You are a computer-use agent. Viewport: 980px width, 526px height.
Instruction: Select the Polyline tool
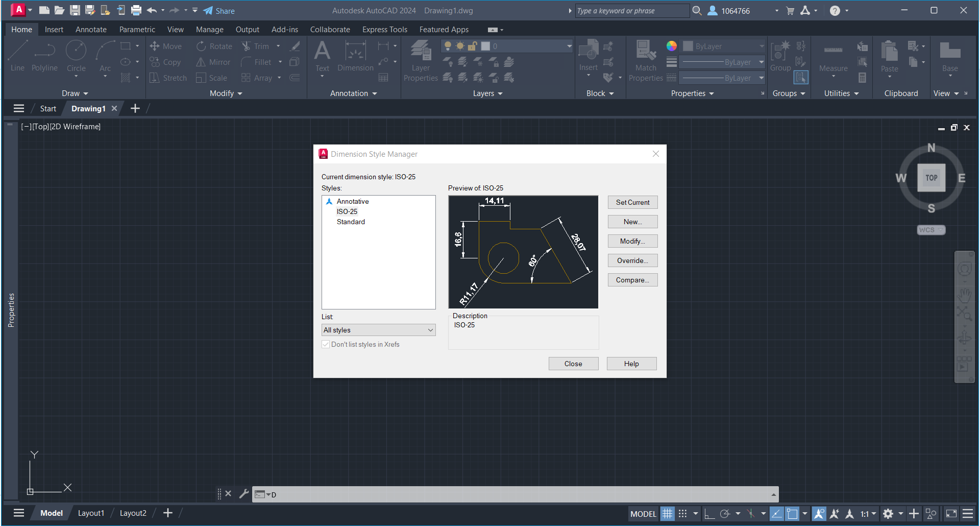pyautogui.click(x=44, y=56)
